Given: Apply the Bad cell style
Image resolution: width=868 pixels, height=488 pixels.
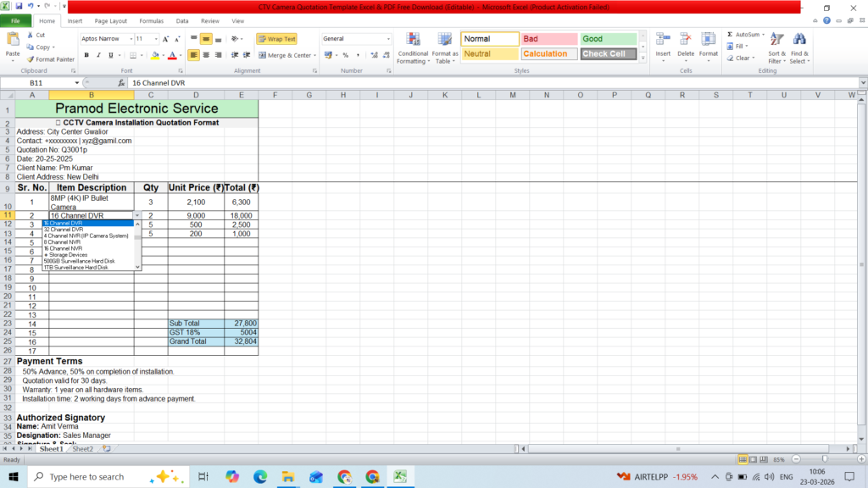Looking at the screenshot, I should [549, 39].
